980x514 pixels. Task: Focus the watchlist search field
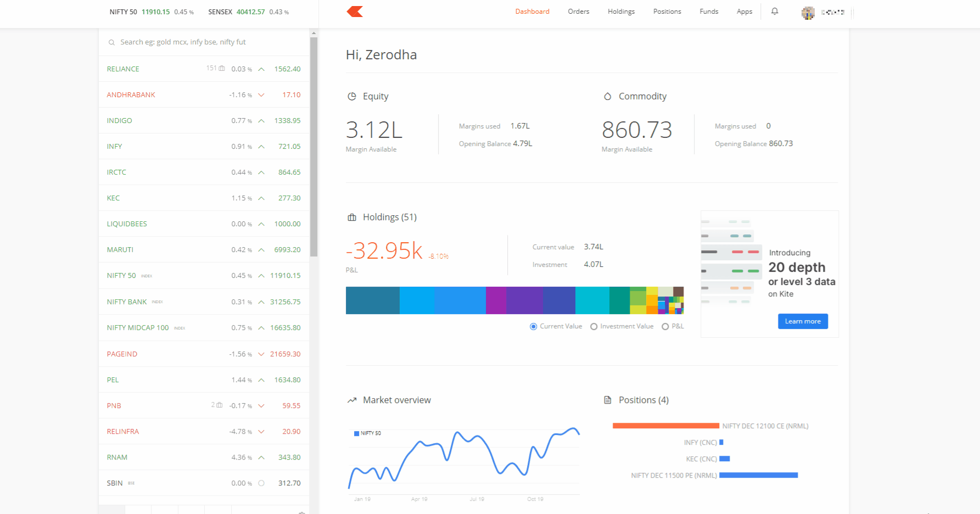204,42
